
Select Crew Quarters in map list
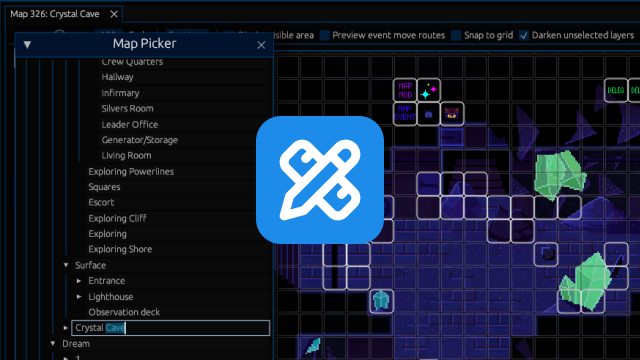pos(132,62)
